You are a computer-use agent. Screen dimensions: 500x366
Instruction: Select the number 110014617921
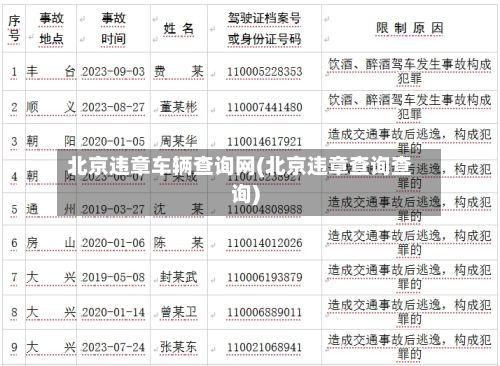tap(265, 142)
